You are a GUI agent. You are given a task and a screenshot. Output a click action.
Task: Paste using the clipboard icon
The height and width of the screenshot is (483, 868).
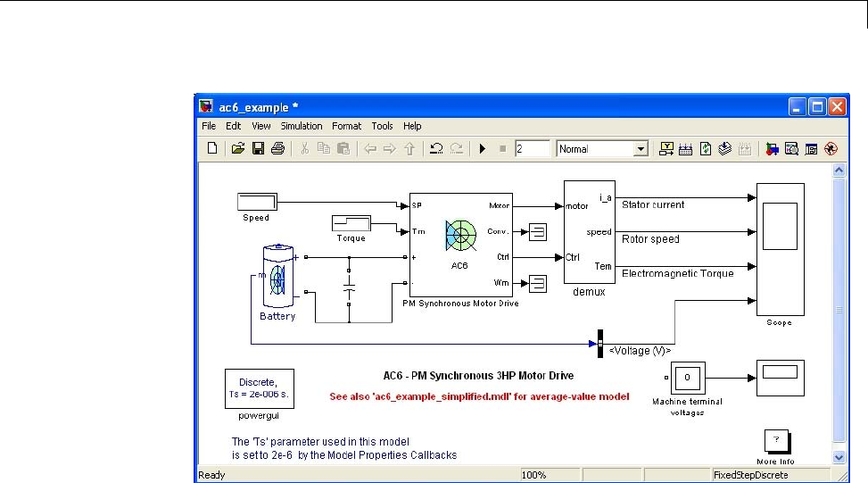pos(343,148)
